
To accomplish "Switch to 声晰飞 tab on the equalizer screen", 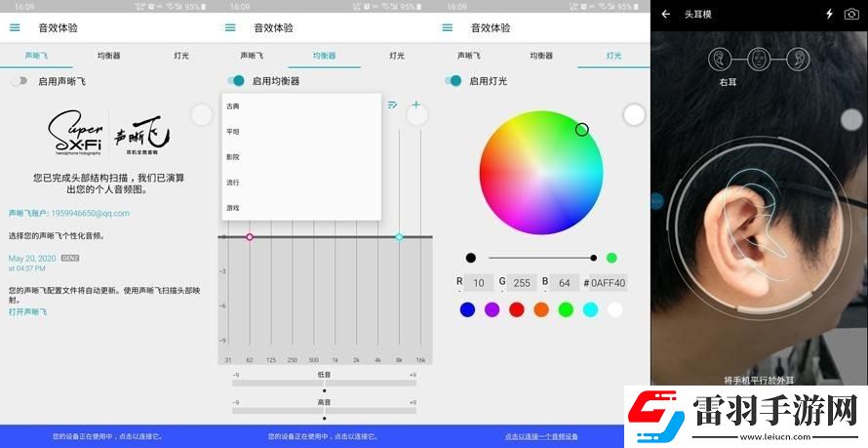I will (252, 56).
